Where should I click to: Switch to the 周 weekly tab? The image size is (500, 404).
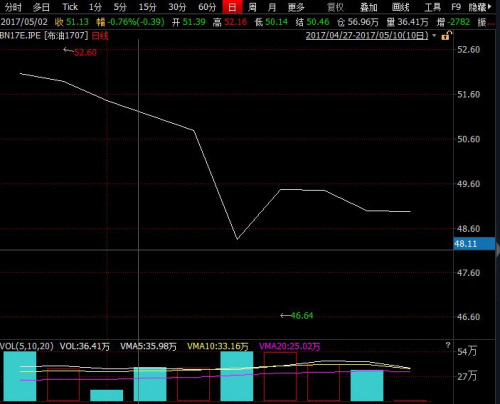(252, 7)
